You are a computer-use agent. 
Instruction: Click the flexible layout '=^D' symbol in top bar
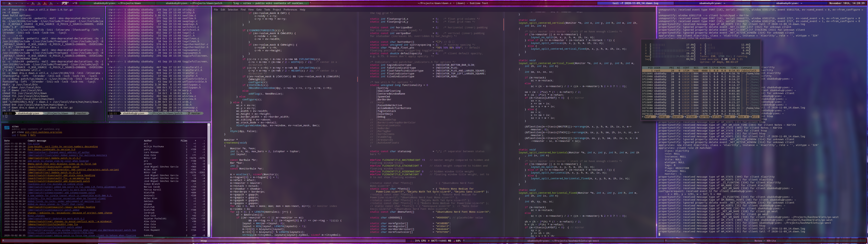75,3
